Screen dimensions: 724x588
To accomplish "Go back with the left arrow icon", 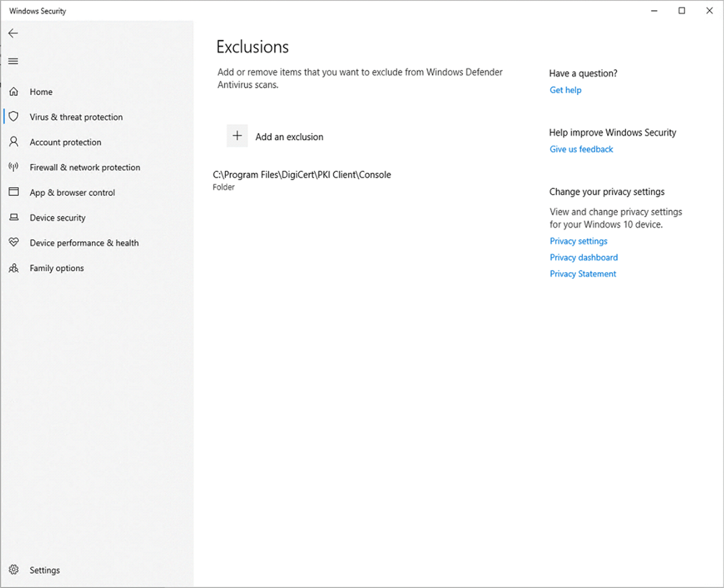I will [13, 33].
